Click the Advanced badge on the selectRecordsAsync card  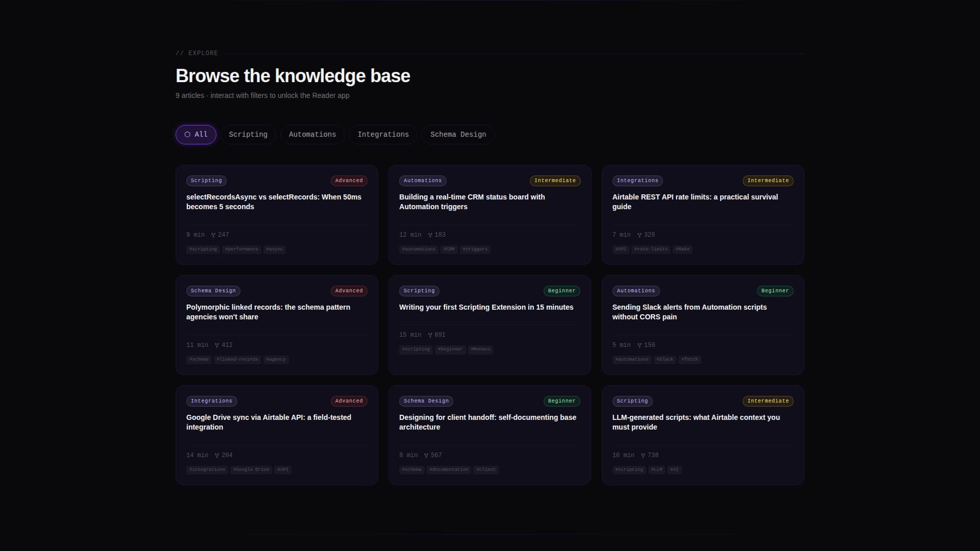pos(349,180)
